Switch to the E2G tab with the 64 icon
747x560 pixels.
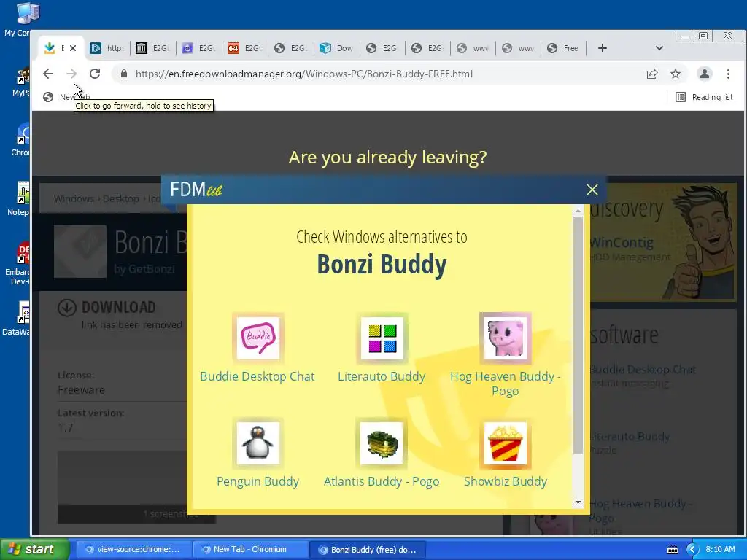(x=245, y=48)
